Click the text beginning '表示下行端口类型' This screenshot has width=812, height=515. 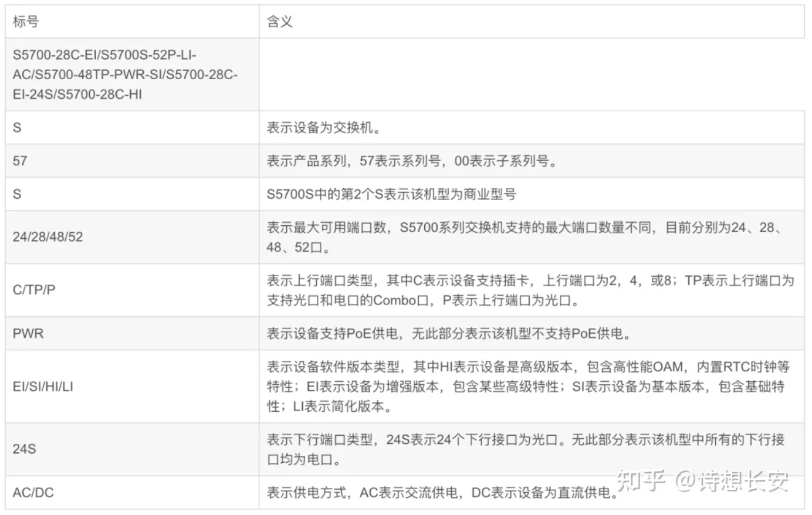pos(526,449)
